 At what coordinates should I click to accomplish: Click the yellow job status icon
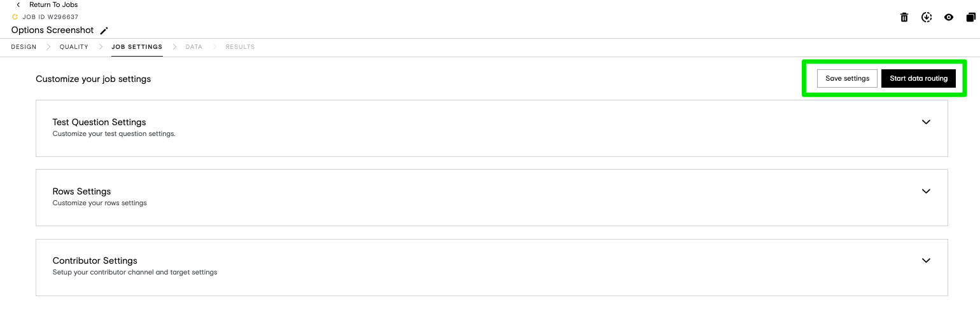15,17
